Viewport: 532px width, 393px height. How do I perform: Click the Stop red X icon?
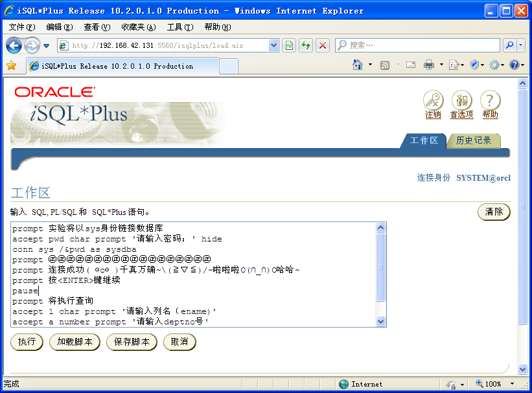pyautogui.click(x=323, y=45)
